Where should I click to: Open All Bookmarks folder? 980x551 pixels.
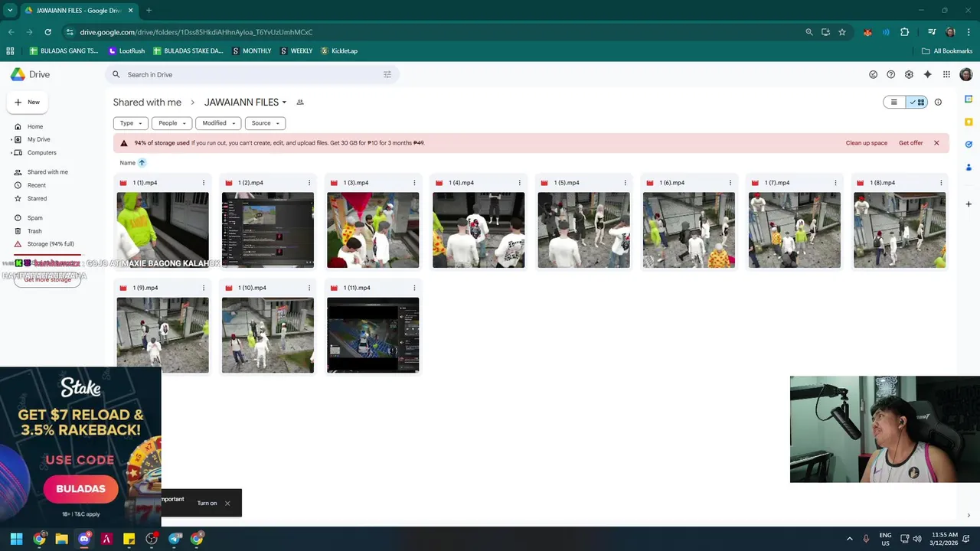tap(947, 51)
